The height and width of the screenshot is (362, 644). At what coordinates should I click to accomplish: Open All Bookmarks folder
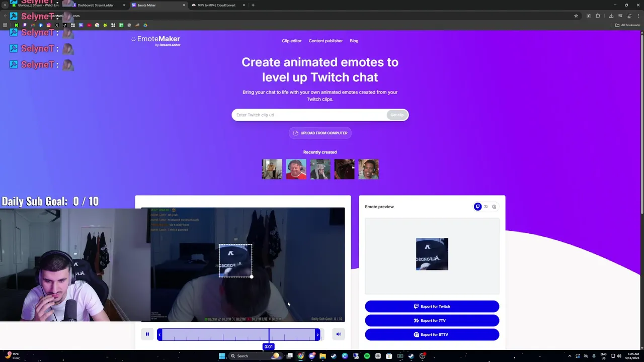tap(627, 25)
